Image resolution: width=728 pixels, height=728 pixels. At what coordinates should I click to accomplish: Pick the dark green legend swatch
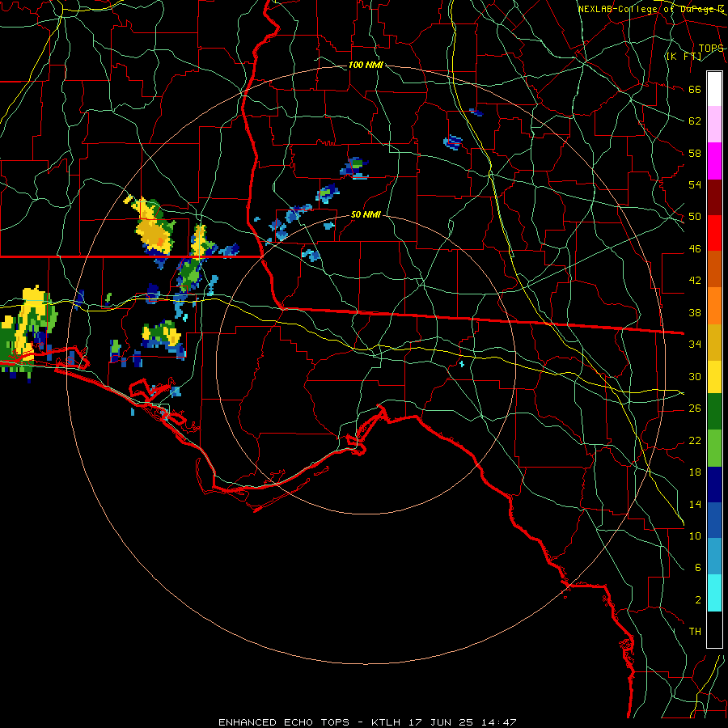714,412
